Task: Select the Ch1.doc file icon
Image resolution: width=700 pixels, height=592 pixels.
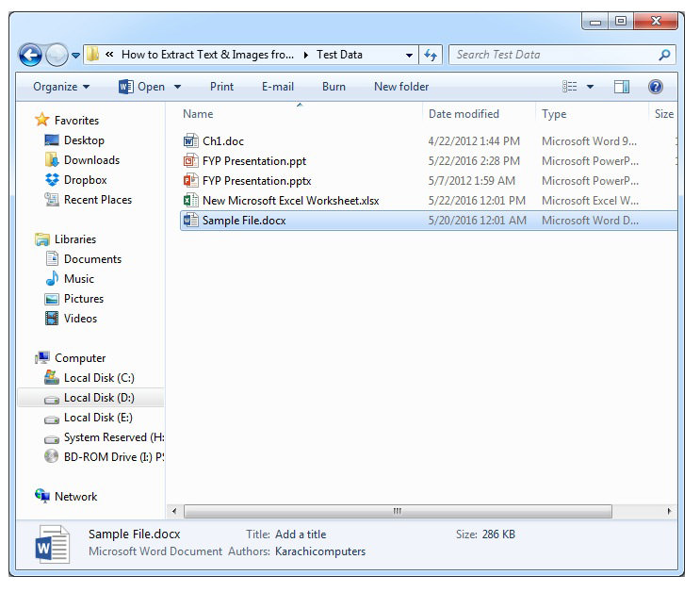Action: coord(190,141)
